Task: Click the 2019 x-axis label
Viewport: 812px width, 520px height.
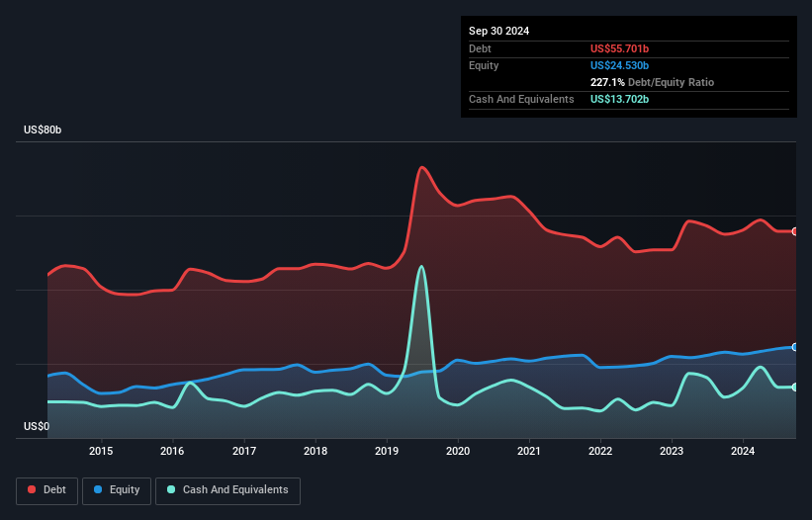Action: [387, 451]
